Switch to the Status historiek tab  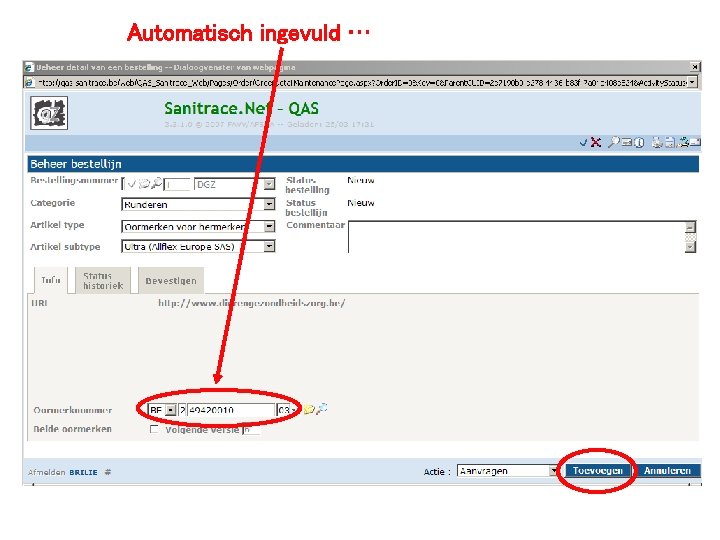103,280
